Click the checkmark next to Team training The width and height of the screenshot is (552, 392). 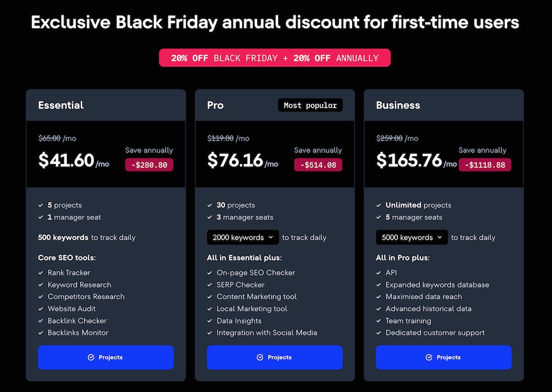point(379,321)
